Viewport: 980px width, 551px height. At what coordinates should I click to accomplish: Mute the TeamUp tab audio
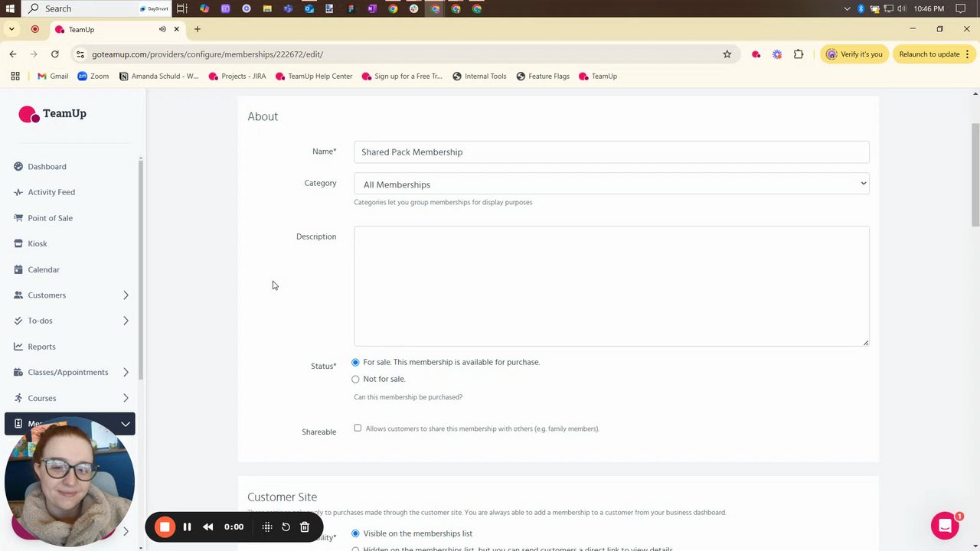[x=162, y=29]
